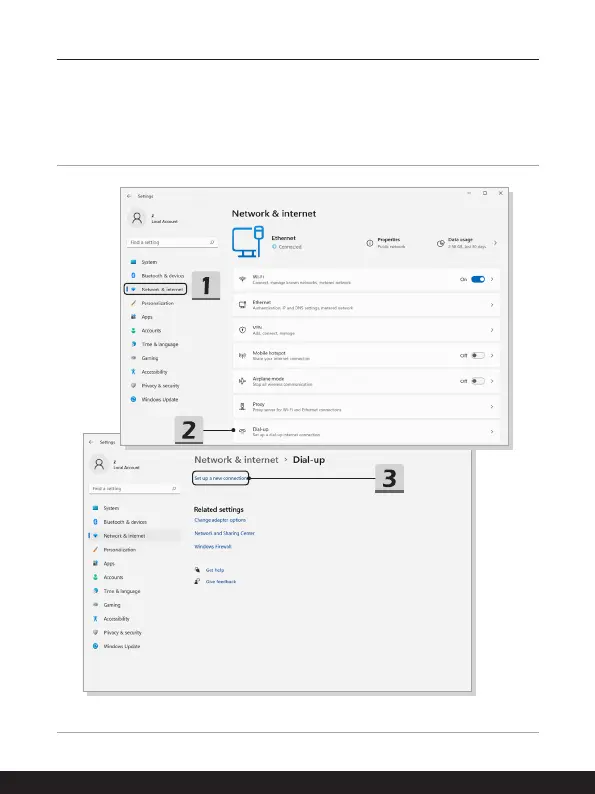Image resolution: width=595 pixels, height=794 pixels.
Task: Click the Data usage pie icon
Action: pyautogui.click(x=441, y=244)
